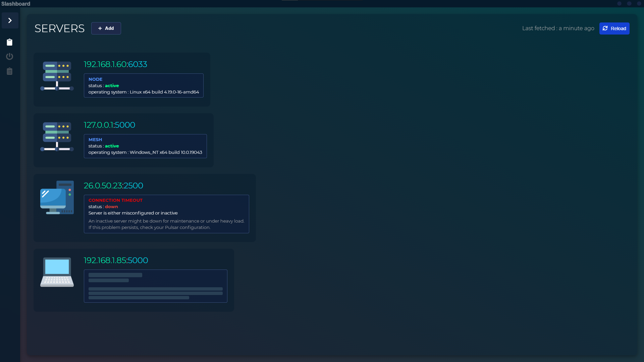Open the clipboard page in sidebar

click(9, 42)
